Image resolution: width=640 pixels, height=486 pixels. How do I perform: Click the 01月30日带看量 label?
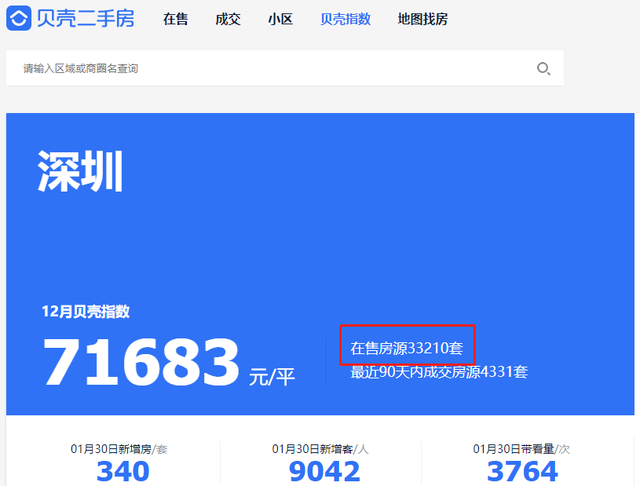point(522,449)
